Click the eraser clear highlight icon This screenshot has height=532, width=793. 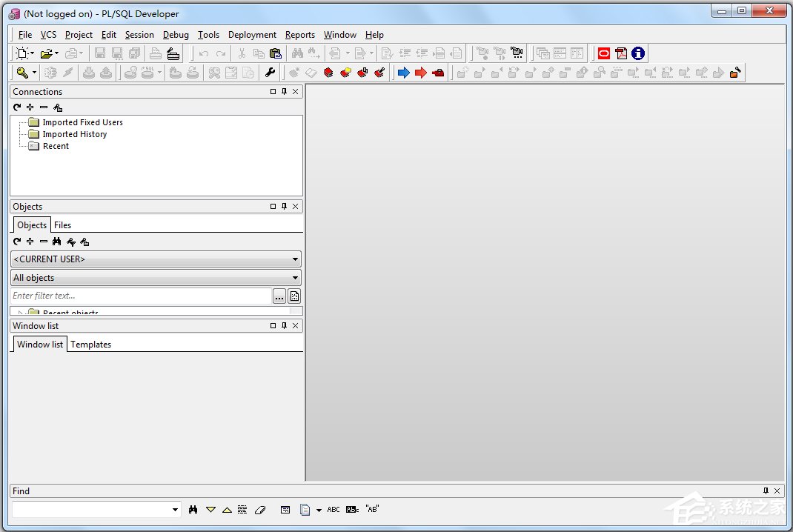click(260, 510)
